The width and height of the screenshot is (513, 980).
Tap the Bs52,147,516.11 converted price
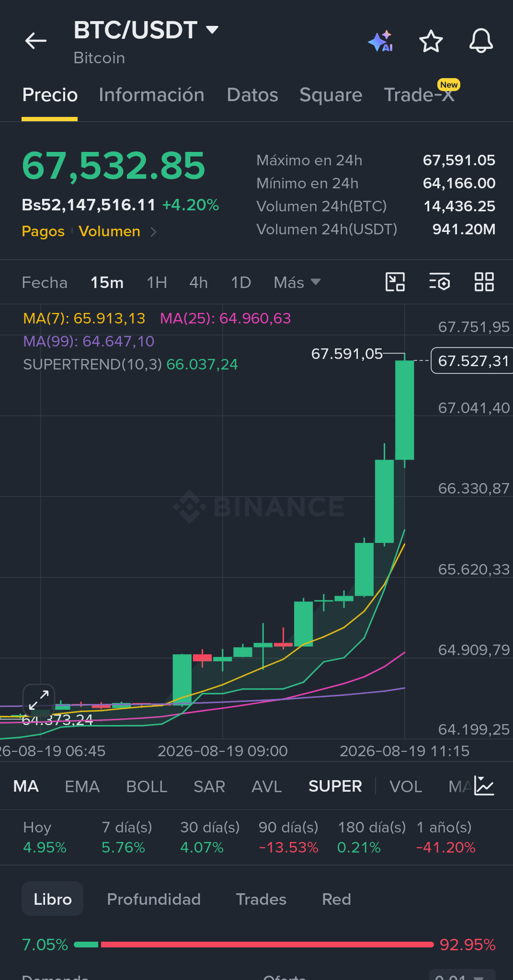coord(89,205)
